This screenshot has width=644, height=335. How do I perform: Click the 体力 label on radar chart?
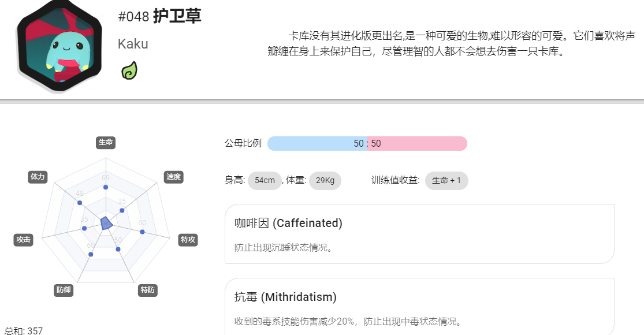(x=38, y=177)
